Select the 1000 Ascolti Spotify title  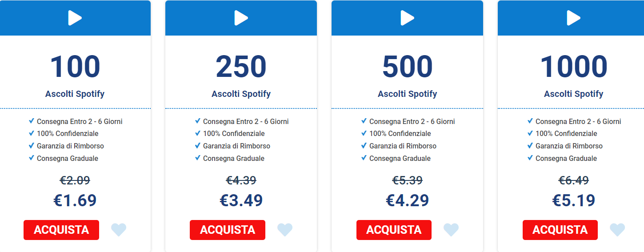pyautogui.click(x=573, y=94)
